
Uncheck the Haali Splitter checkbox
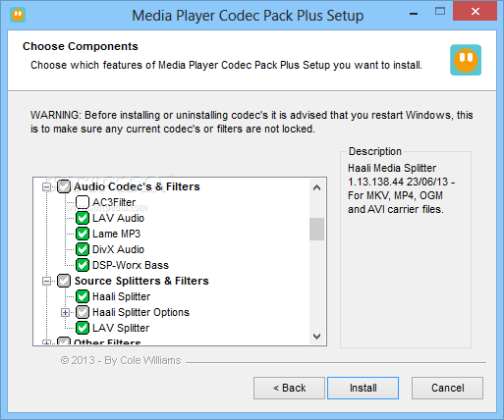tap(83, 296)
